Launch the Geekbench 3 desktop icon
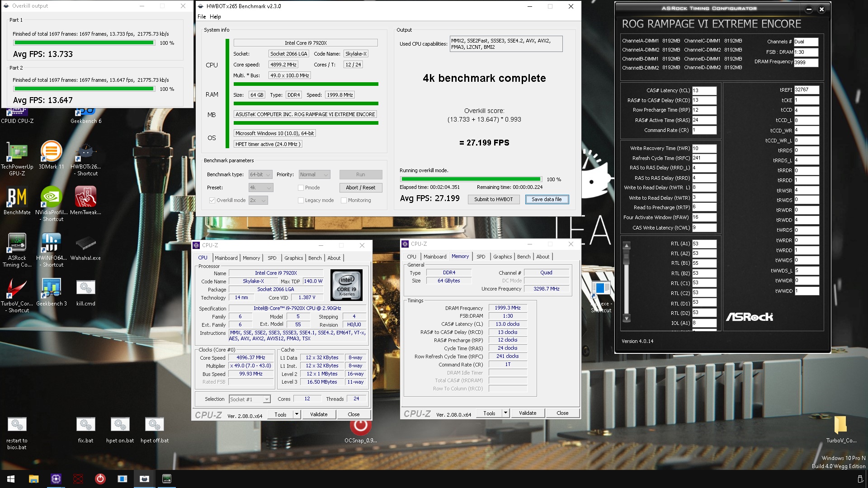868x488 pixels. [x=52, y=292]
